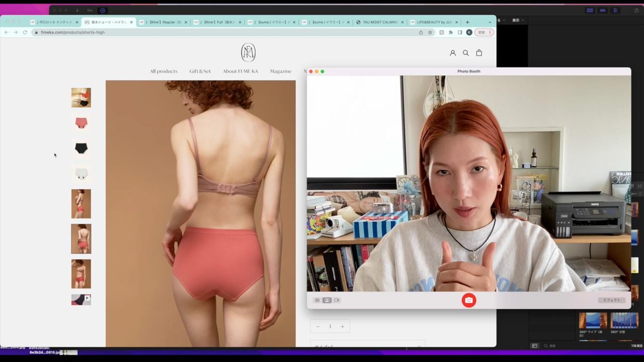
Task: Increase product quantity with plus button
Action: (x=342, y=326)
